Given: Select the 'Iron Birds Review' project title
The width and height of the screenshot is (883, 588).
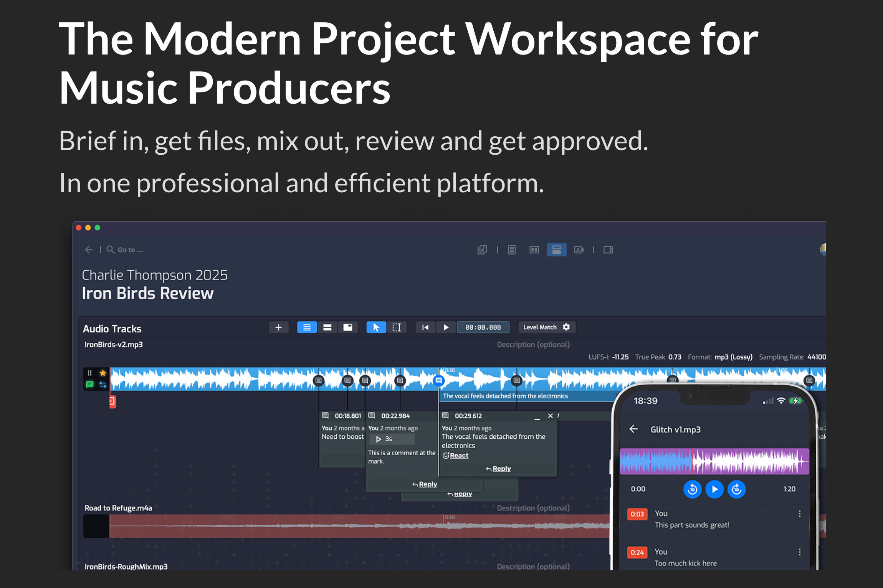Looking at the screenshot, I should (148, 293).
